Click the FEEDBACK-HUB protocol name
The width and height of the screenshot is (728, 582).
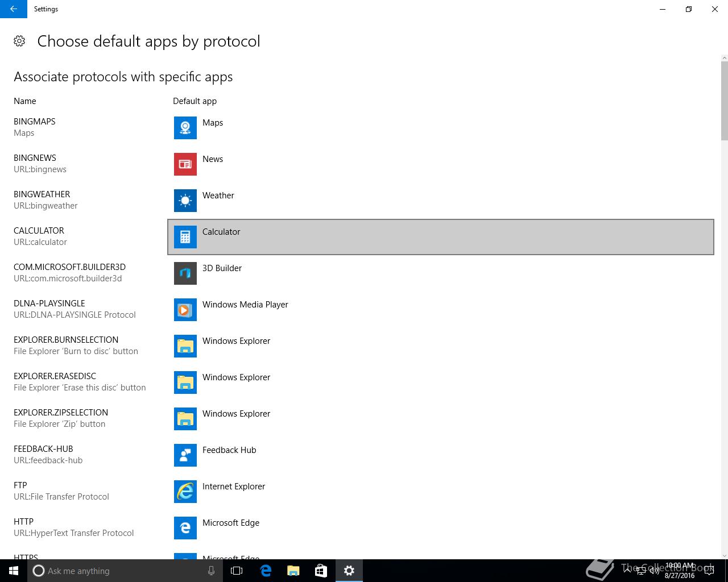(x=43, y=449)
